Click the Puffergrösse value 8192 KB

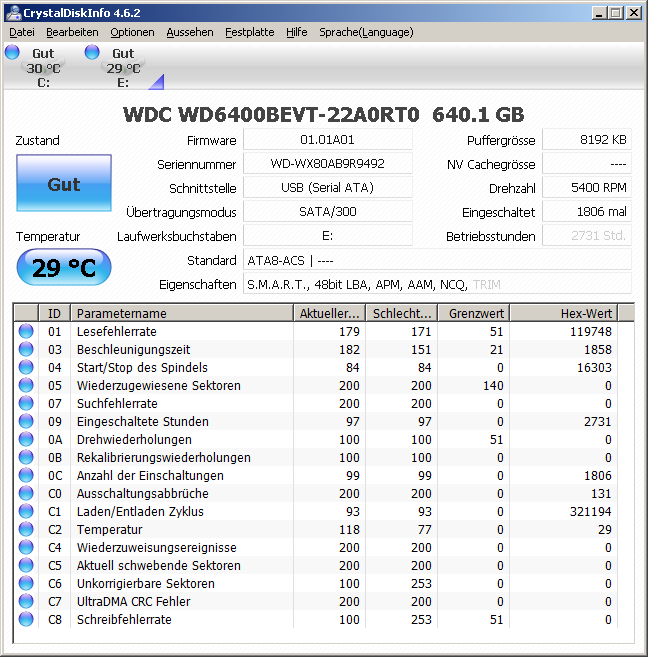tap(587, 140)
